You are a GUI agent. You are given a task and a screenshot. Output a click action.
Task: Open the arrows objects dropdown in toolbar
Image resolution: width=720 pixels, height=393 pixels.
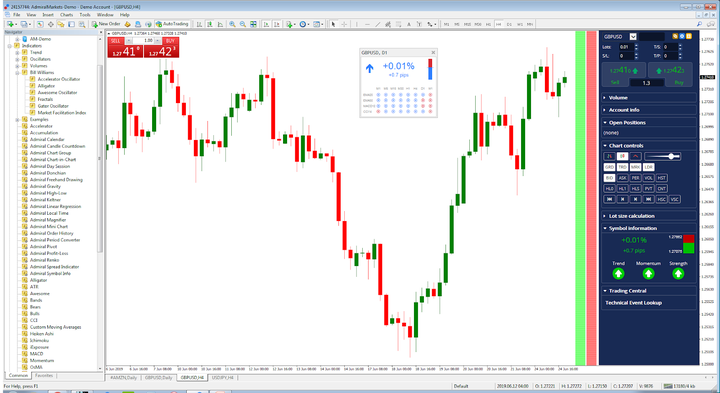click(x=431, y=24)
